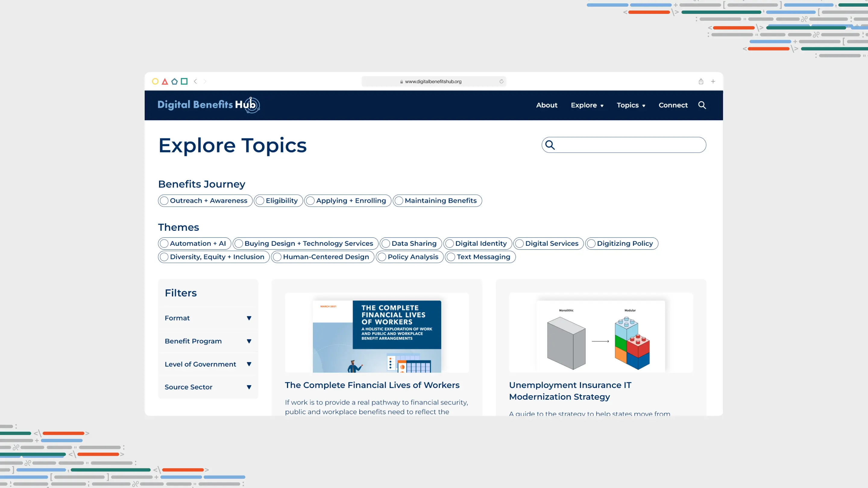Go to the About page

[x=546, y=105]
